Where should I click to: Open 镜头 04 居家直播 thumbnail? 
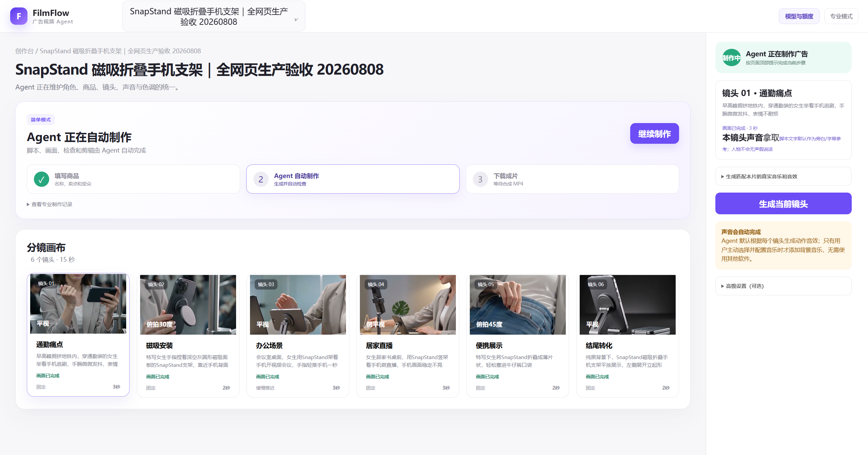pyautogui.click(x=408, y=304)
